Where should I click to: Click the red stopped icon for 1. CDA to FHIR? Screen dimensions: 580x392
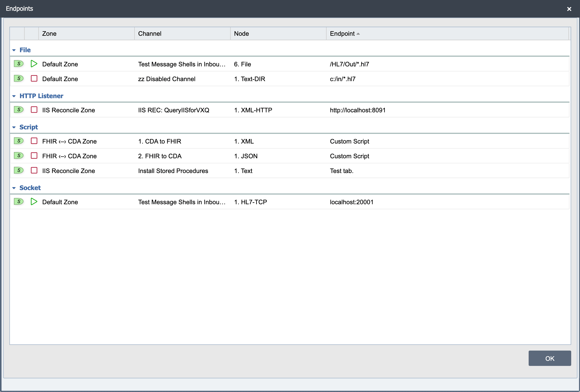tap(34, 141)
